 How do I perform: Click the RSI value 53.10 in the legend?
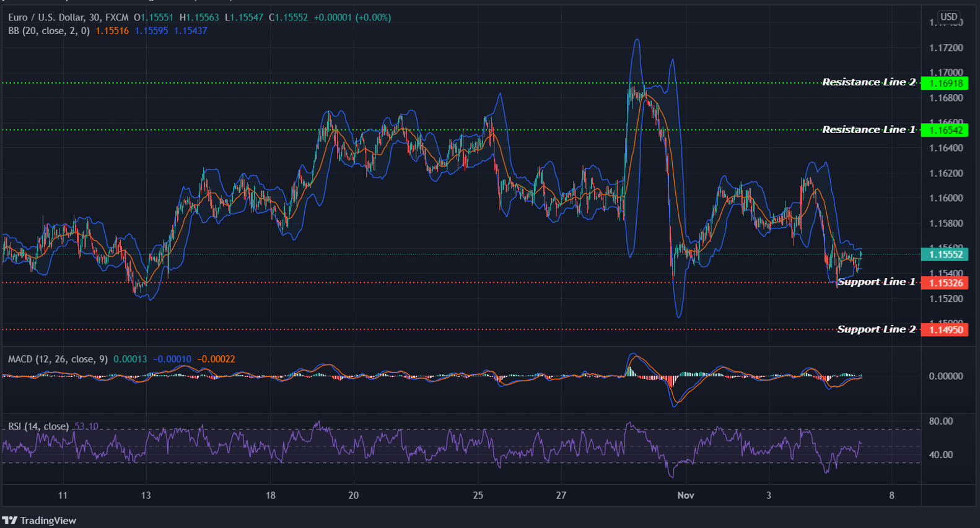(86, 426)
